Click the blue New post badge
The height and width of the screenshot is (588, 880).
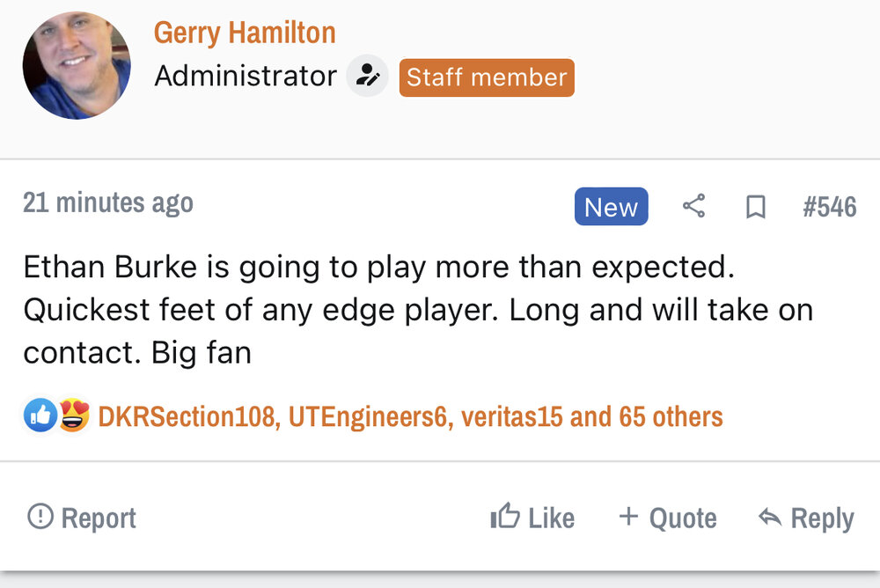point(611,207)
